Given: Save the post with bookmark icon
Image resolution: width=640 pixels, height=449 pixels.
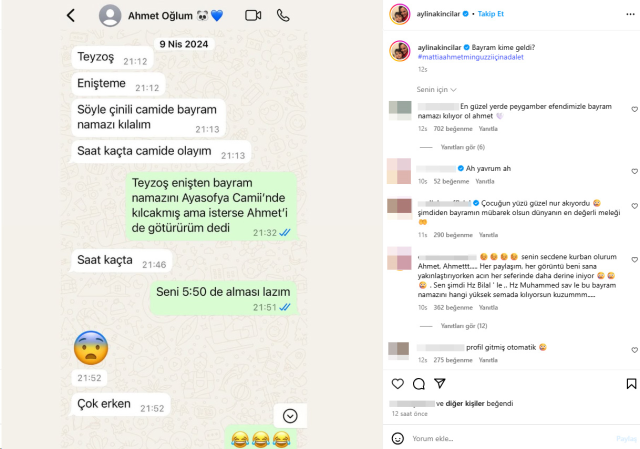Looking at the screenshot, I should click(x=631, y=384).
